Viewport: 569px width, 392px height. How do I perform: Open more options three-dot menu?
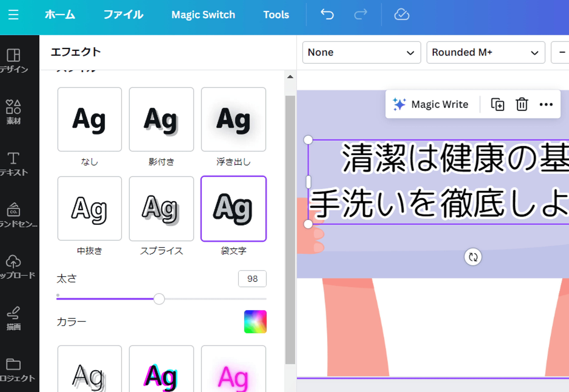(x=546, y=104)
